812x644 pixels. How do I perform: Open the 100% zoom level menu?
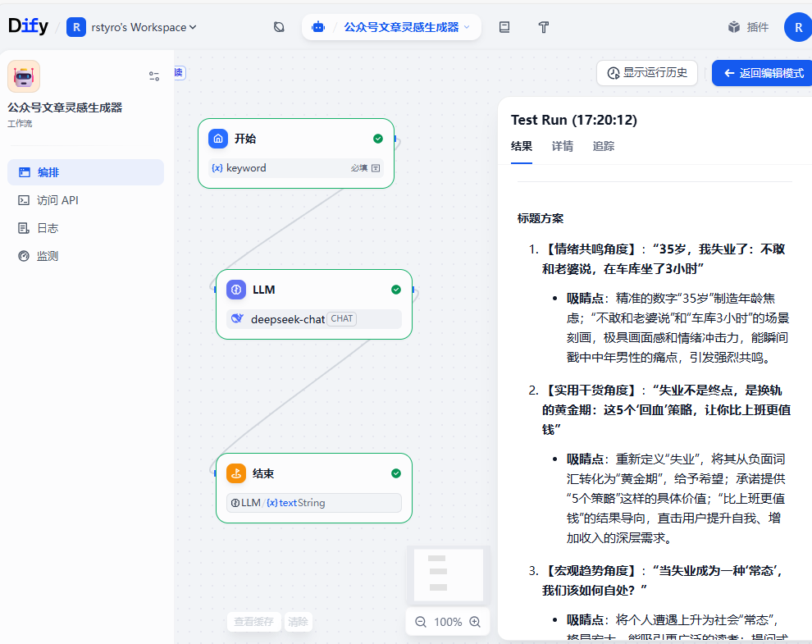click(448, 622)
